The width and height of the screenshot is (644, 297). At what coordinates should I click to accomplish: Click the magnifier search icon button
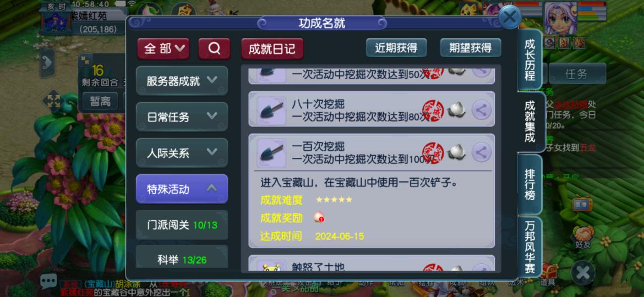click(x=214, y=49)
